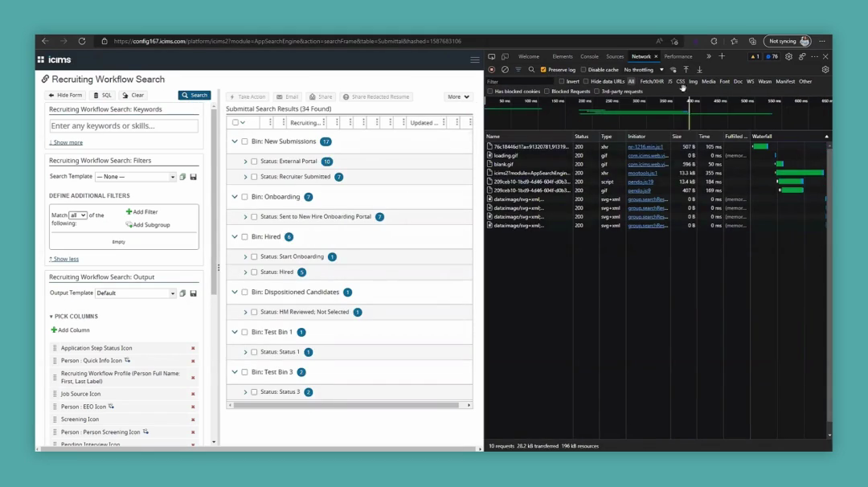
Task: Check the Blocked Requests box
Action: tap(547, 92)
